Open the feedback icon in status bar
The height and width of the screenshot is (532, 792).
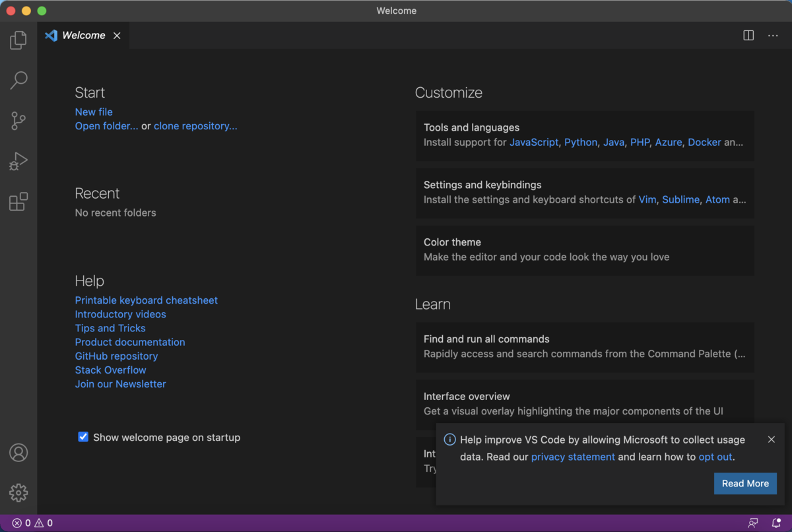click(x=753, y=523)
